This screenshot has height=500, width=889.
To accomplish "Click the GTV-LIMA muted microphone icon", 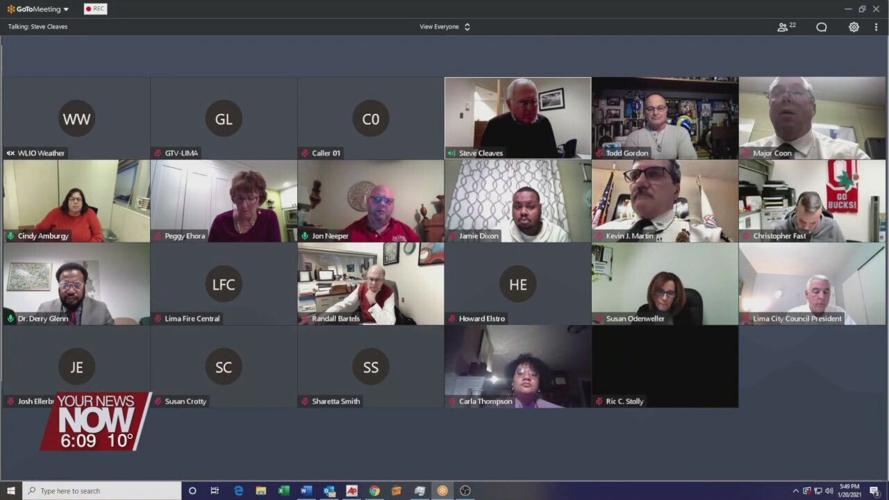I will click(157, 153).
